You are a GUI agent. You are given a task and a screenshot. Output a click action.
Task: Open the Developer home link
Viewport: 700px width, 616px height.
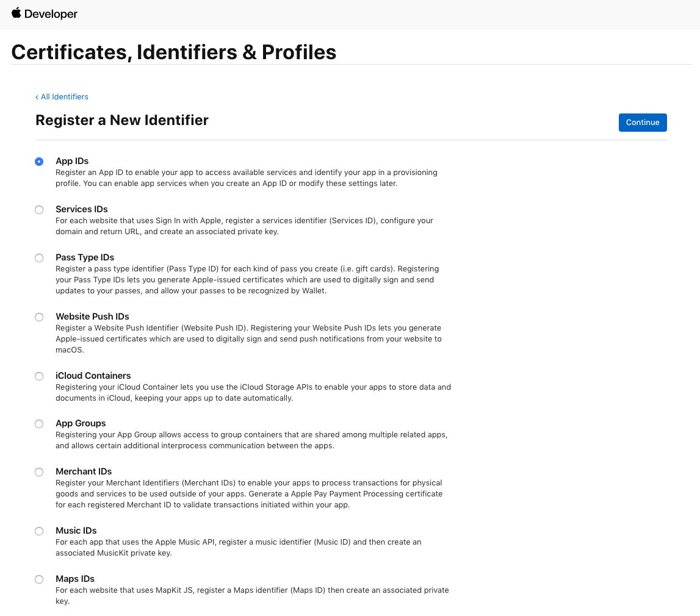point(51,14)
